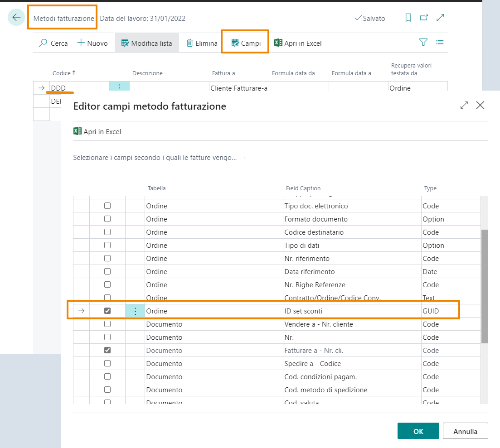The image size is (500, 448).
Task: Uncheck the ID set sconti checkbox
Action: point(107,311)
